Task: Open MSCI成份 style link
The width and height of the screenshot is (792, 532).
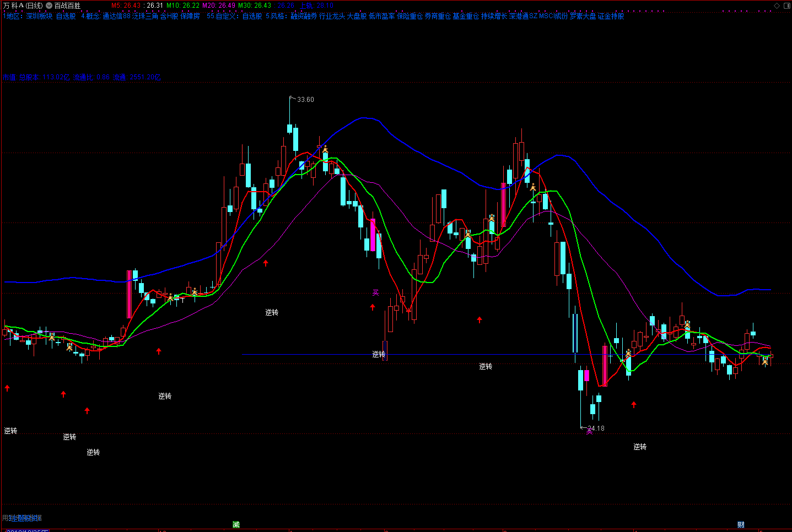Action: pyautogui.click(x=553, y=17)
